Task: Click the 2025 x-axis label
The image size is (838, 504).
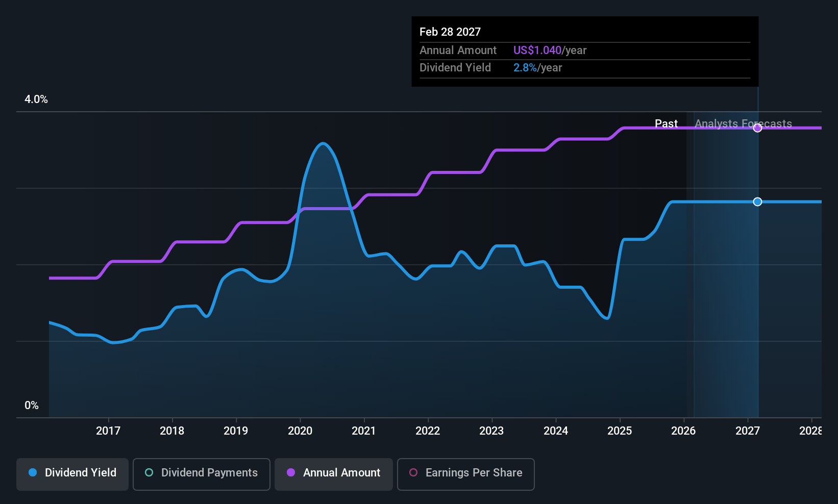Action: click(x=620, y=431)
